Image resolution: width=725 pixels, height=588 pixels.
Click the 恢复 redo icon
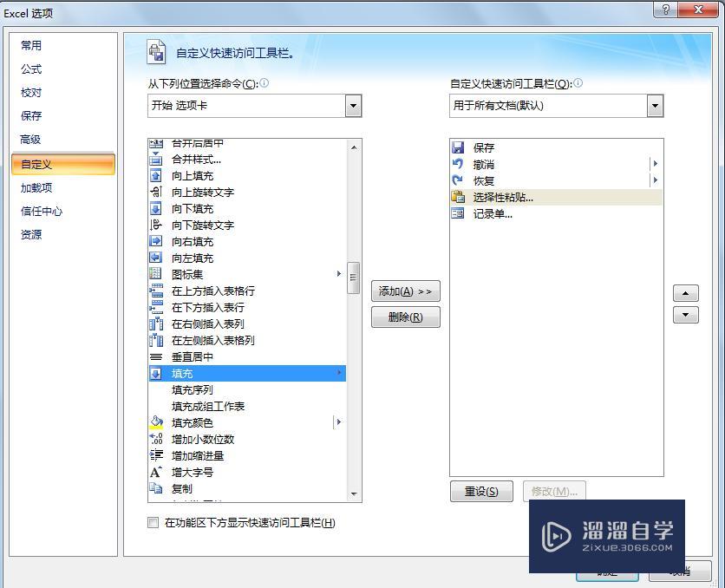pos(458,180)
